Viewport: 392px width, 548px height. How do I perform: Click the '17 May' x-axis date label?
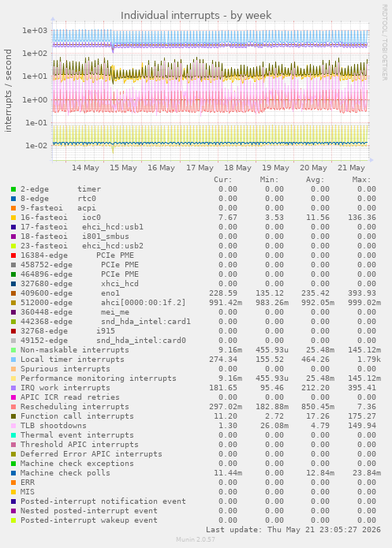click(x=200, y=168)
